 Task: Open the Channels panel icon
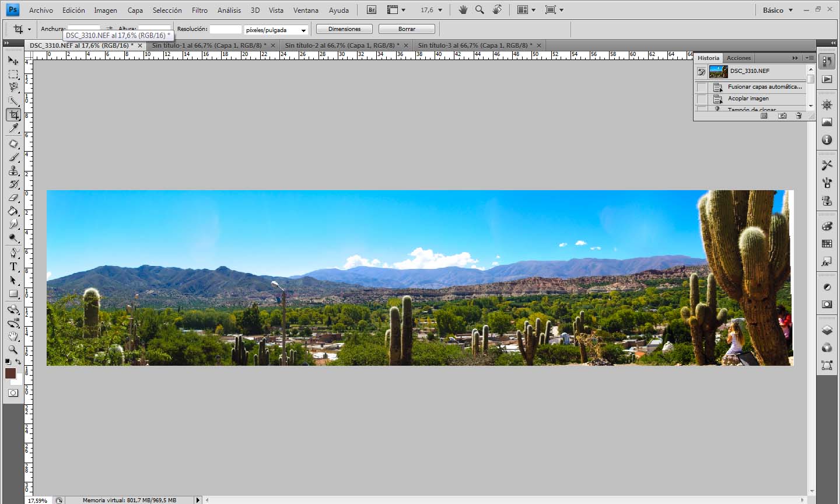click(827, 348)
